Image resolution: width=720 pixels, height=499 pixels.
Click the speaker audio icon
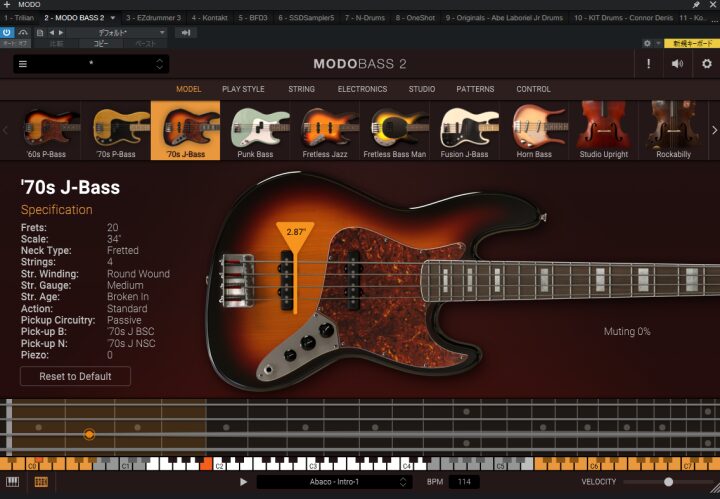click(677, 64)
